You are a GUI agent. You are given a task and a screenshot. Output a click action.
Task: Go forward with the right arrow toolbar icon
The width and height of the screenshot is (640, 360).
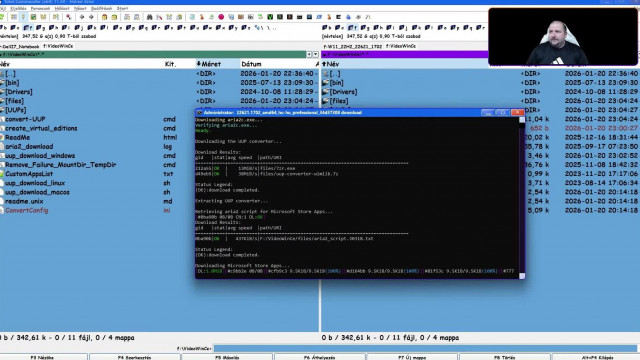(x=91, y=17)
